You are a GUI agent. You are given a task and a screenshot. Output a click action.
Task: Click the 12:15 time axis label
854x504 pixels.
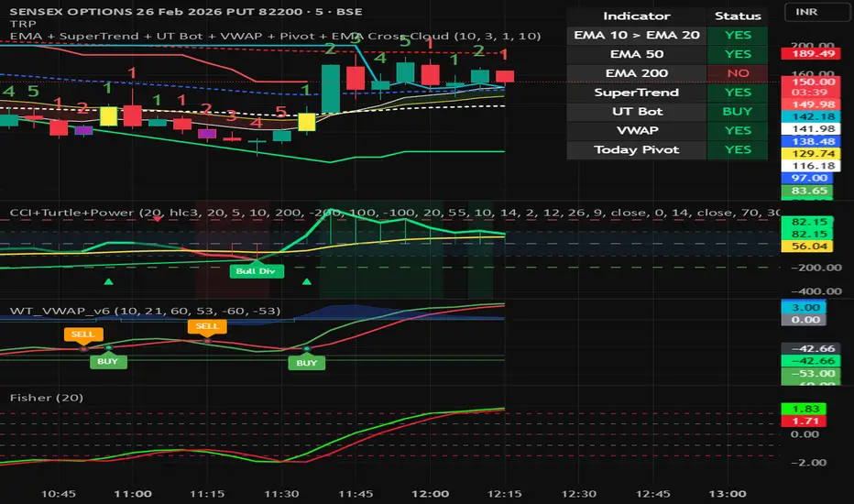504,494
